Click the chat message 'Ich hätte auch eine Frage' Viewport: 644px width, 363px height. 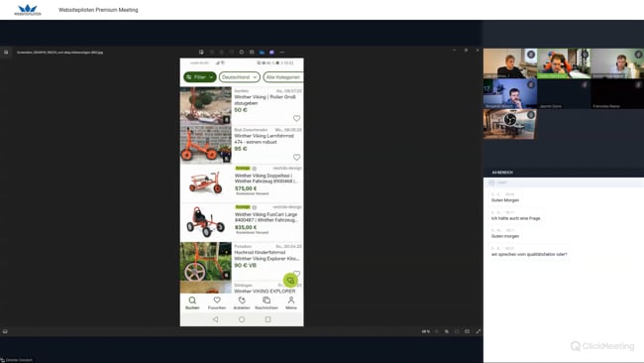[x=515, y=218]
